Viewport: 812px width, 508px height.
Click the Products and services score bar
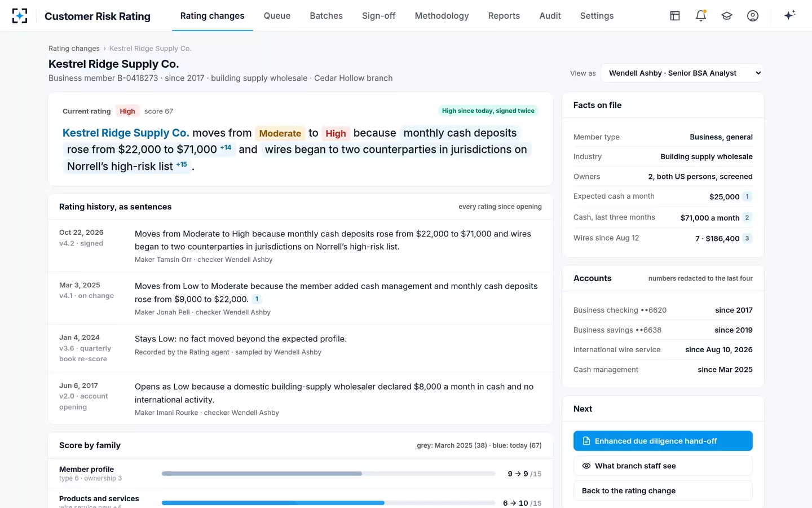click(329, 502)
